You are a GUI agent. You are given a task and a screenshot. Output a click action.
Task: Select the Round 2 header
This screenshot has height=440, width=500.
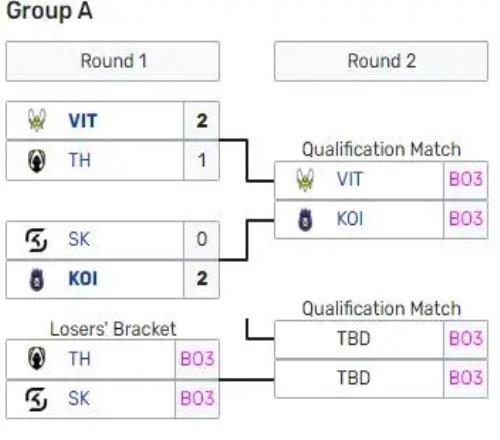pyautogui.click(x=381, y=61)
